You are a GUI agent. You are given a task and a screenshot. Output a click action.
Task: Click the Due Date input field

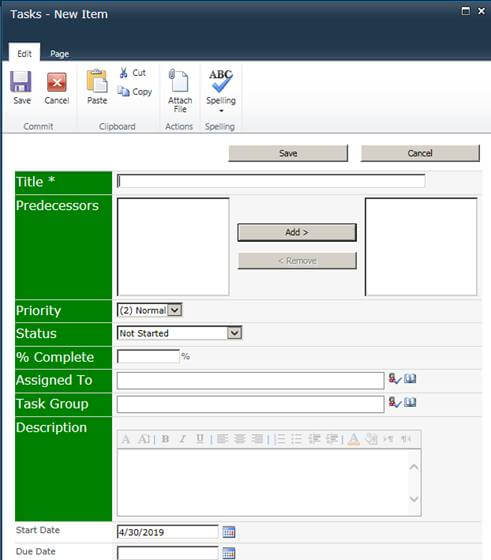pos(167,553)
